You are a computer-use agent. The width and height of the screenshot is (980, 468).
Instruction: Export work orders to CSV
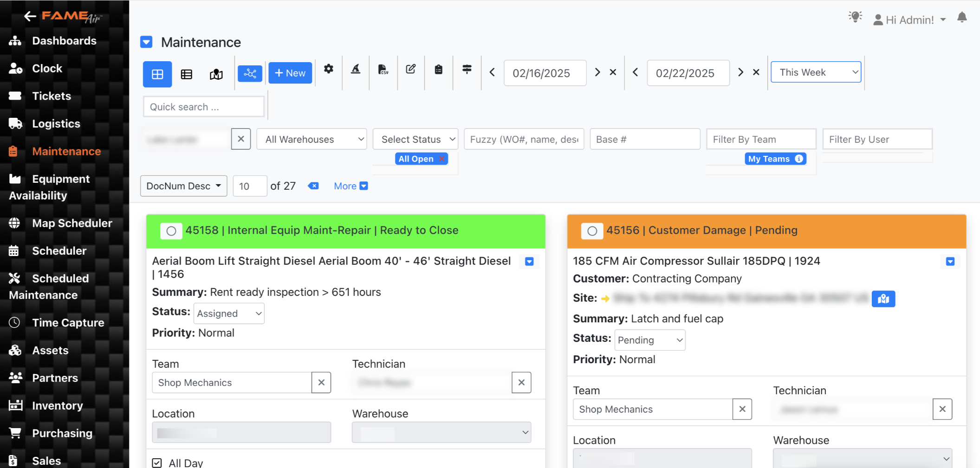coord(383,70)
